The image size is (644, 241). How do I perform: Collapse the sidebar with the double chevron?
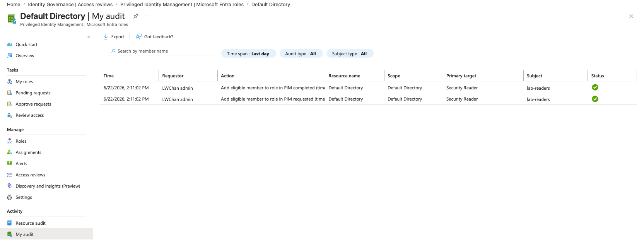(x=89, y=37)
